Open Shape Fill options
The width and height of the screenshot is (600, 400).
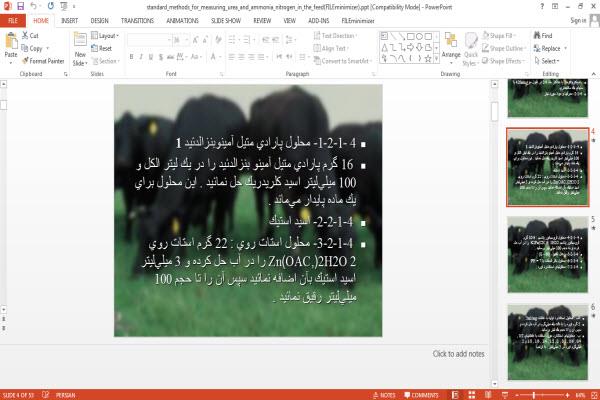(x=499, y=36)
